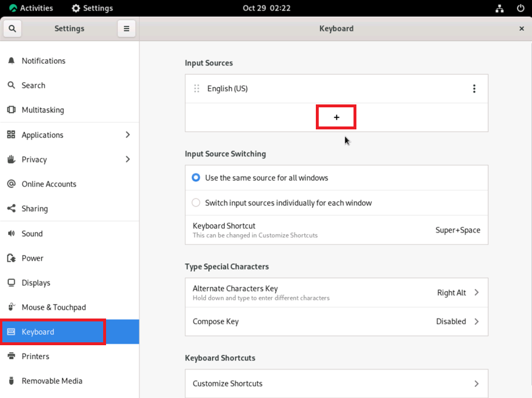
Task: Select 'Use the same source for all windows'
Action: 196,178
